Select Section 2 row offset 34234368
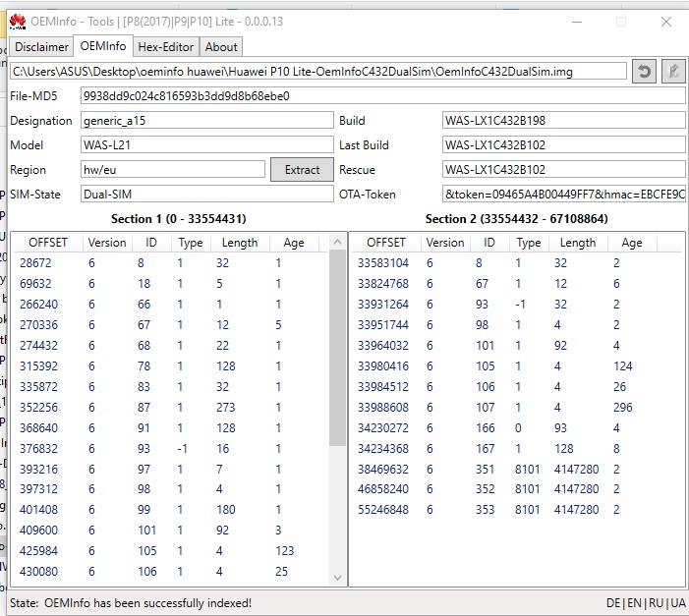689x616 pixels. pos(517,449)
